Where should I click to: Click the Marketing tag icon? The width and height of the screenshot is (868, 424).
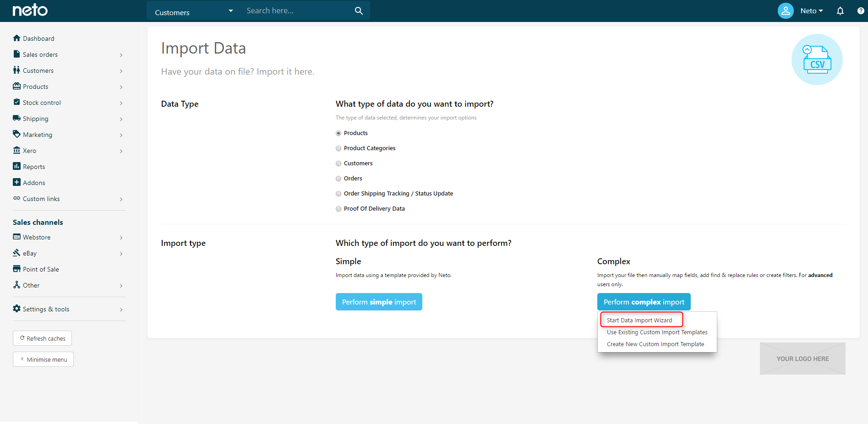(x=17, y=134)
